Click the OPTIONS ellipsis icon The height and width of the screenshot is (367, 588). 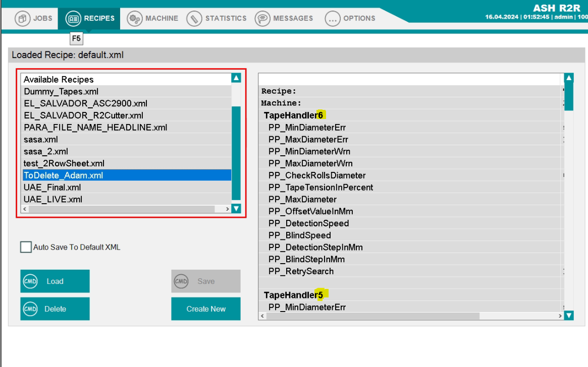tap(332, 18)
